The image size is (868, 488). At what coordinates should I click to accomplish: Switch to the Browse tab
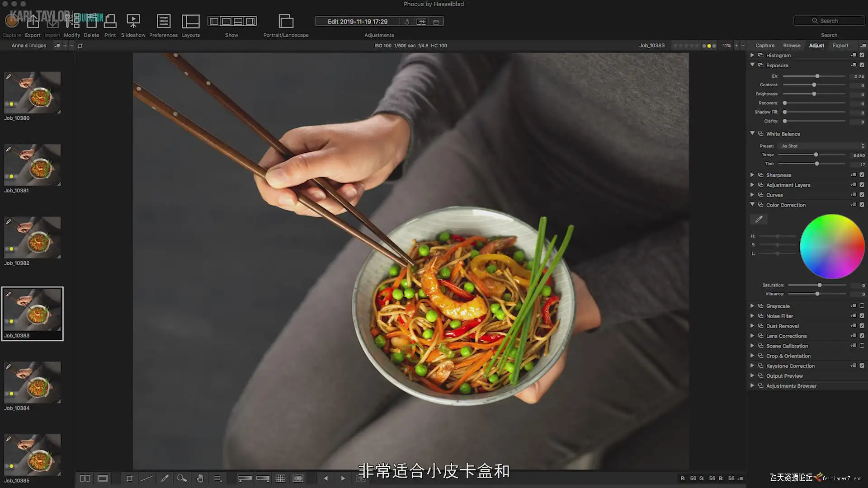point(792,46)
